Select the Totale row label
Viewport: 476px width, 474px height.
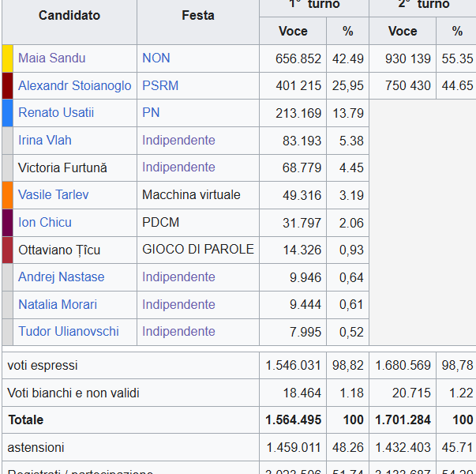(25, 420)
